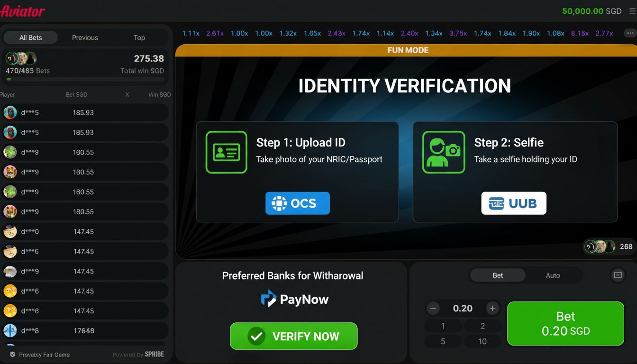Click the bets progress bar under 470/483 Bets
Image resolution: width=637 pixels, height=364 pixels.
click(x=85, y=79)
